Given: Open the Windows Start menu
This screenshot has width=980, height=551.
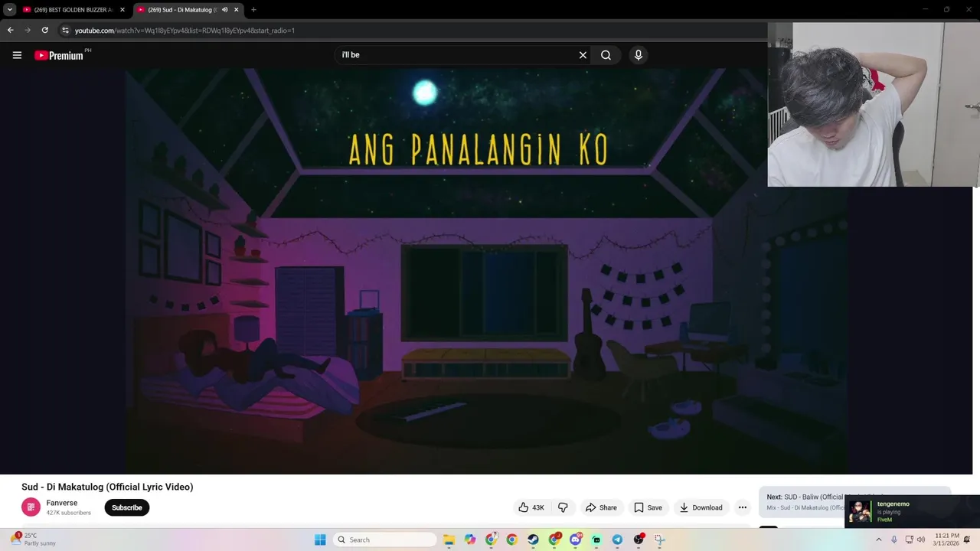Looking at the screenshot, I should [x=320, y=540].
